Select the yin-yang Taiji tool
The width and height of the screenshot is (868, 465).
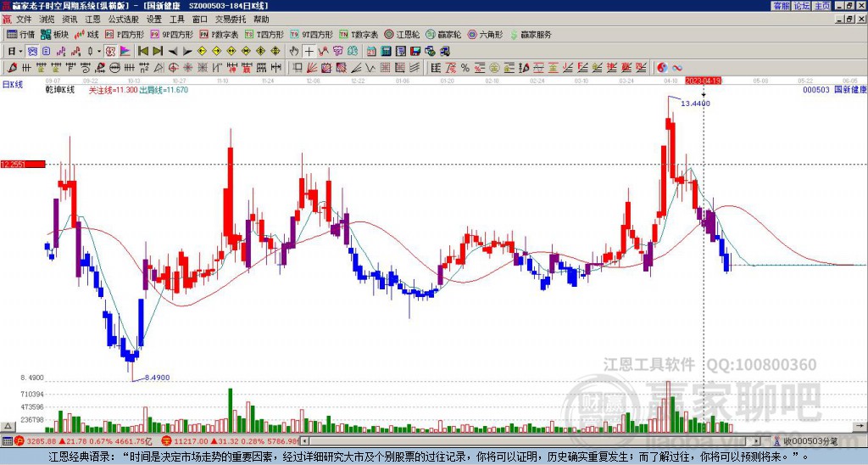click(x=662, y=68)
